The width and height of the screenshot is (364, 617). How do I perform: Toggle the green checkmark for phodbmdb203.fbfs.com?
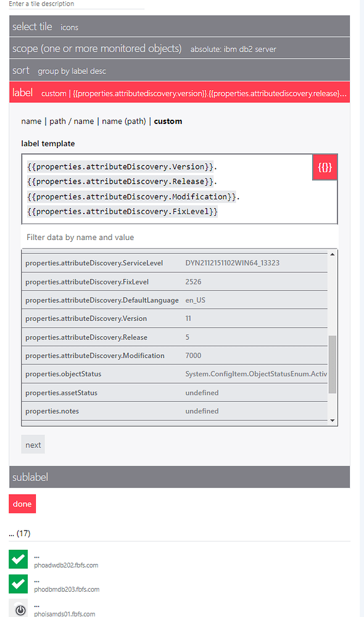click(18, 584)
